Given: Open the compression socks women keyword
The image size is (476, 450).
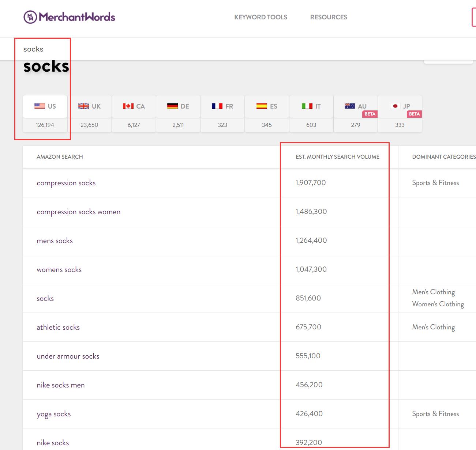Looking at the screenshot, I should click(79, 212).
